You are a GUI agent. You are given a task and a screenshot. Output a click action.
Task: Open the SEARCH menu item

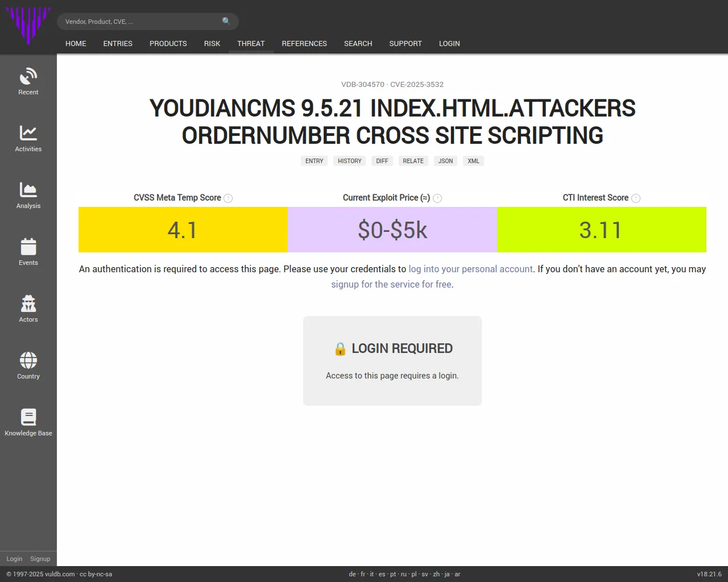[x=358, y=44]
